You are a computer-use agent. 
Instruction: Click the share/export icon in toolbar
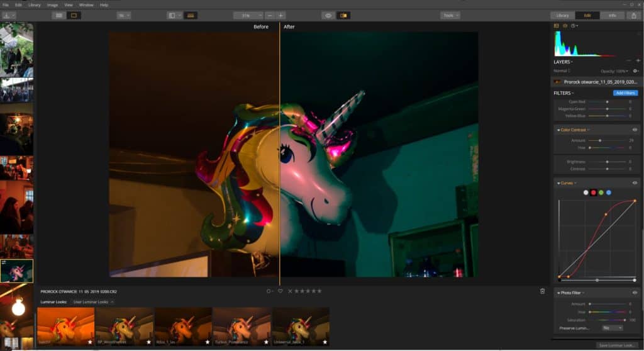click(633, 15)
